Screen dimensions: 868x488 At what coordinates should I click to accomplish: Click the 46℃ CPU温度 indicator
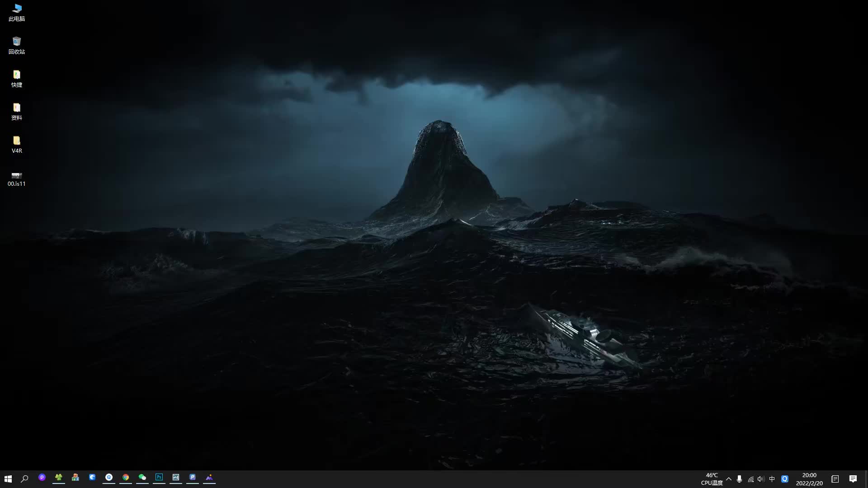click(712, 479)
